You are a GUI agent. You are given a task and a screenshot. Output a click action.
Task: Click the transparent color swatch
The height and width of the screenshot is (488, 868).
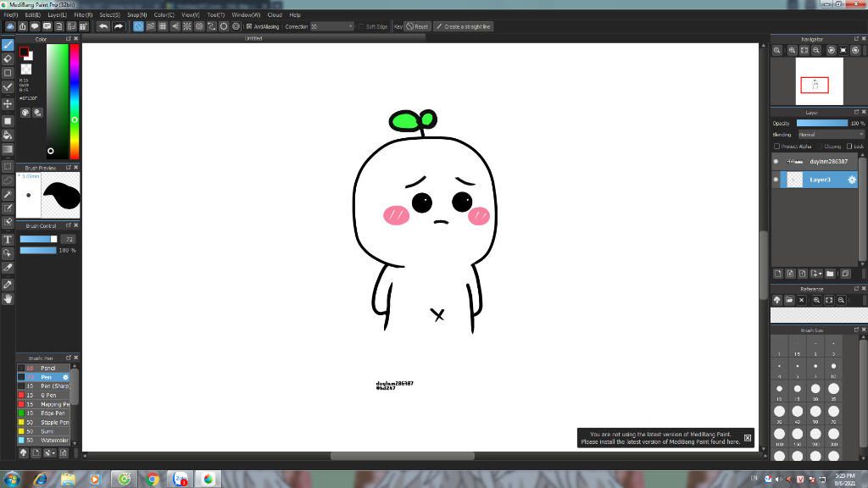point(26,69)
